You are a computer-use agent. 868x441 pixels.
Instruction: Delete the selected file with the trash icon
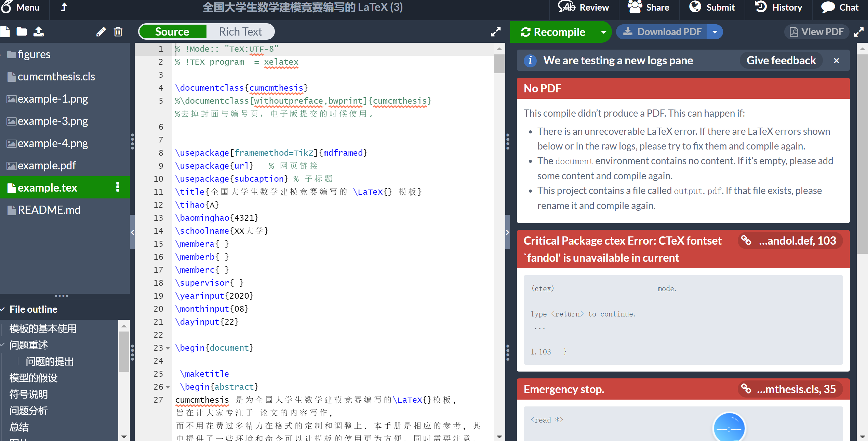click(x=118, y=31)
